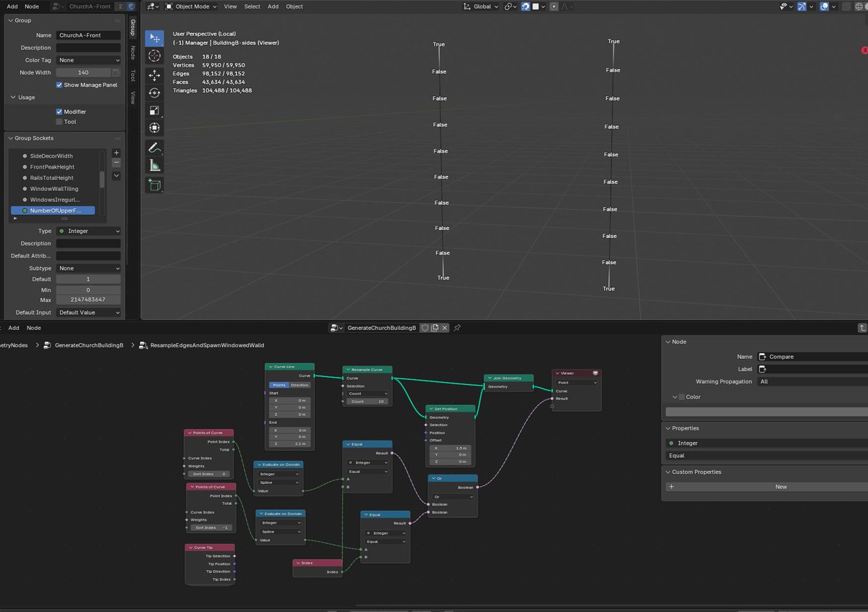Enable the Tool usage checkbox
Image resolution: width=868 pixels, height=612 pixels.
click(59, 122)
